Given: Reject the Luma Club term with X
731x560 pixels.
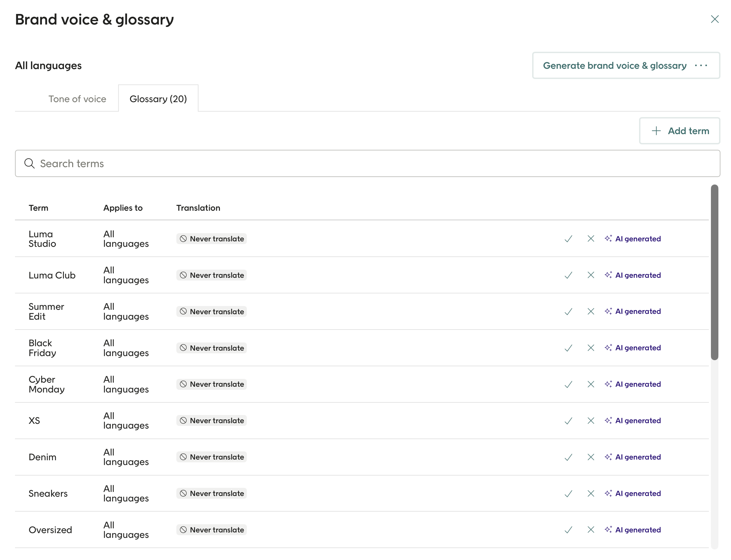Looking at the screenshot, I should (591, 275).
